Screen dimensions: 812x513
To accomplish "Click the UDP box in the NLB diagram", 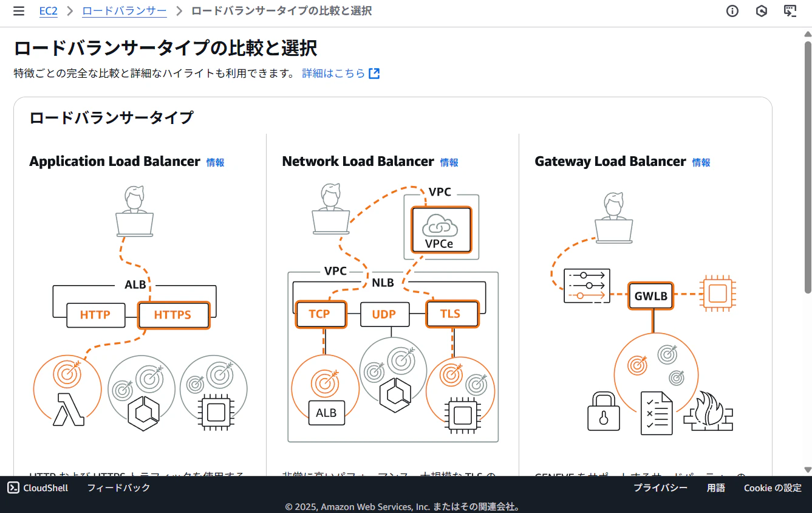I will [x=384, y=314].
